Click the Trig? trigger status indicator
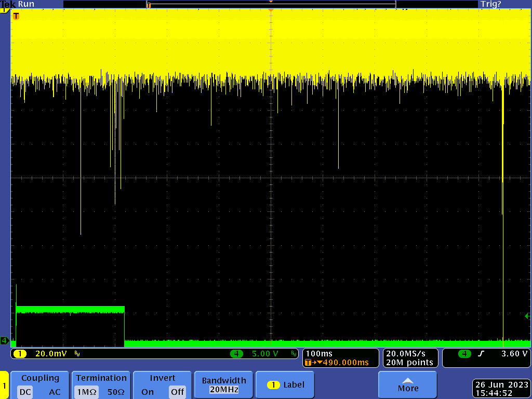 pyautogui.click(x=491, y=4)
